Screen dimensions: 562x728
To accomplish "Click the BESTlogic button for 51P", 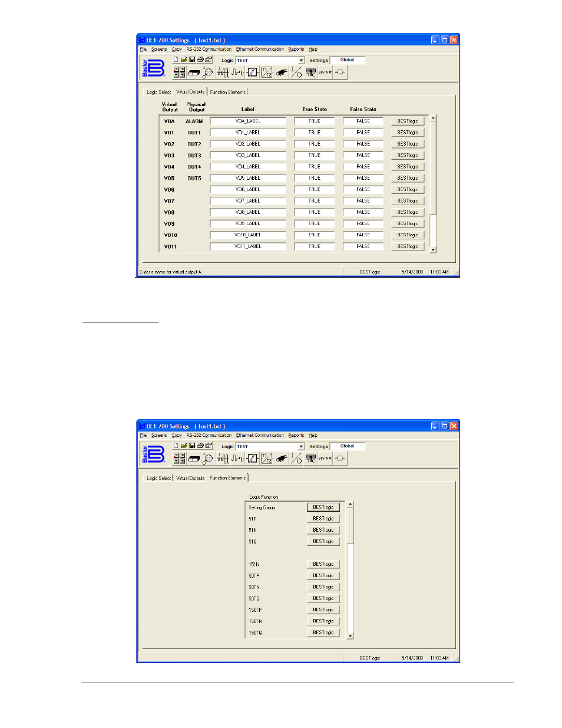I will [x=323, y=519].
